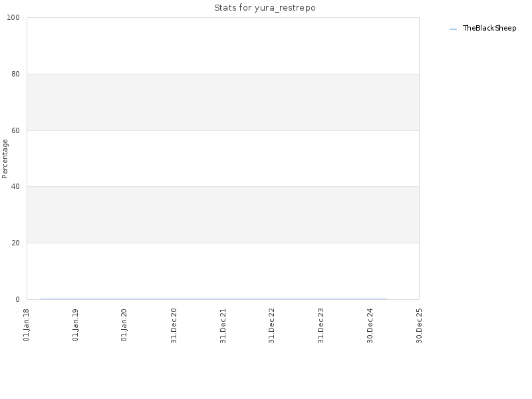Click the blue data line along zero
Image resolution: width=532 pixels, height=399 pixels.
coord(213,299)
